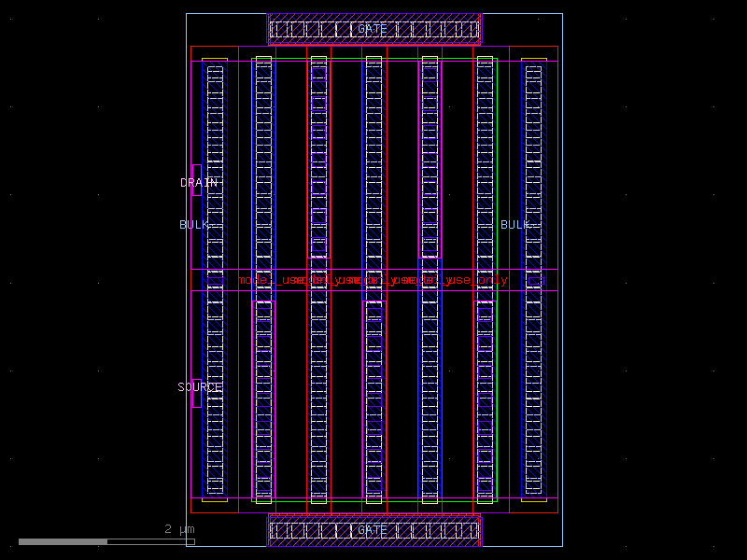Click the SOURCE terminal label

tap(198, 385)
